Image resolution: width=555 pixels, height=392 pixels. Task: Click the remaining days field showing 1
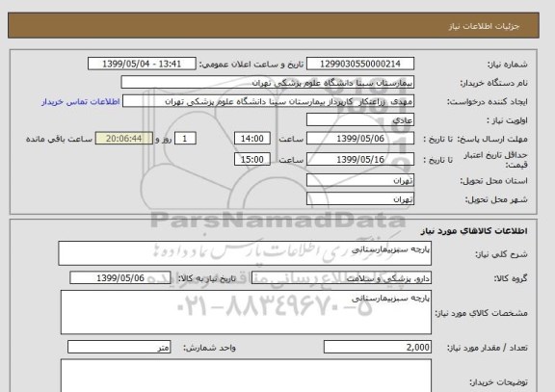185,139
